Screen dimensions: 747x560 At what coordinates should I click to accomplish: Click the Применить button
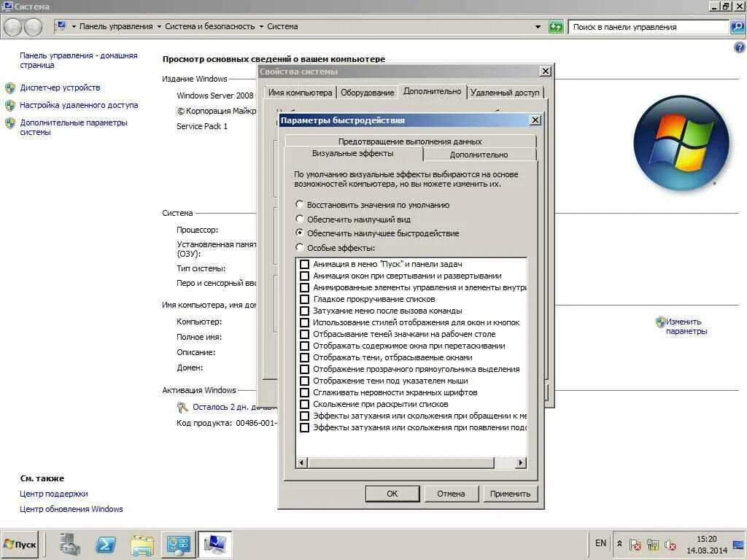(x=510, y=494)
